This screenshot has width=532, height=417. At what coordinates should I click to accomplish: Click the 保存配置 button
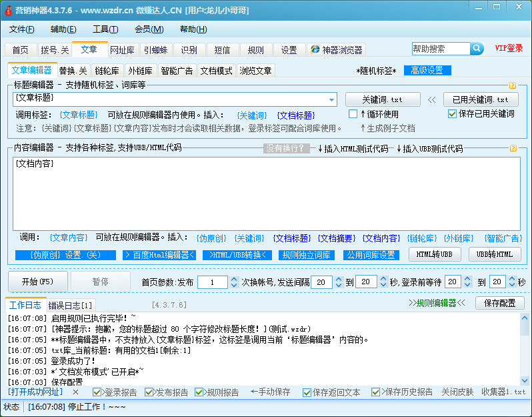point(499,303)
